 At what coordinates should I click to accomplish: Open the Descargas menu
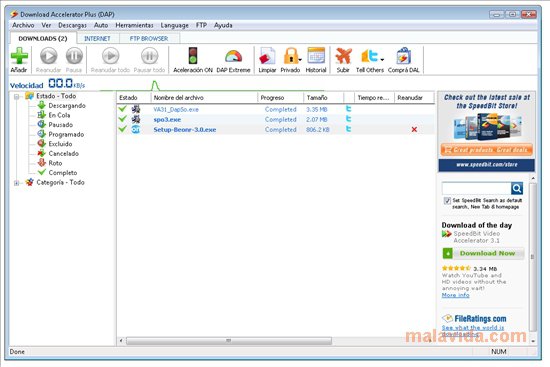click(x=72, y=25)
